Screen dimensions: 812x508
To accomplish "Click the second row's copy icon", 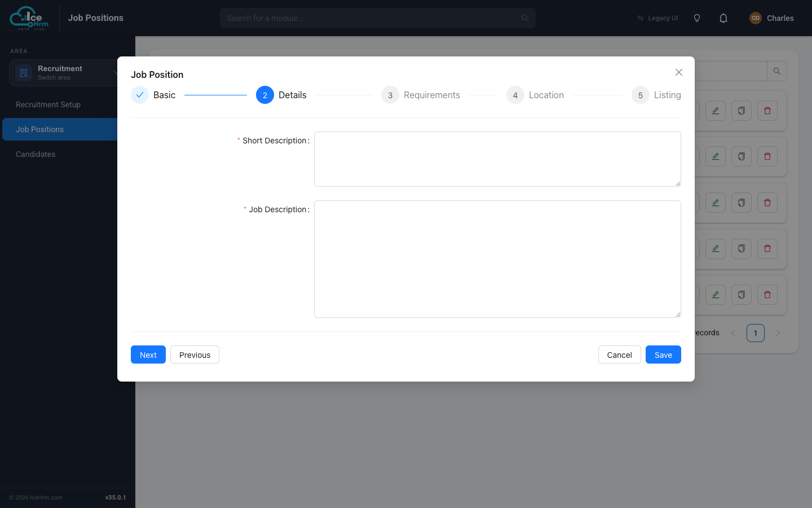I will pyautogui.click(x=742, y=156).
